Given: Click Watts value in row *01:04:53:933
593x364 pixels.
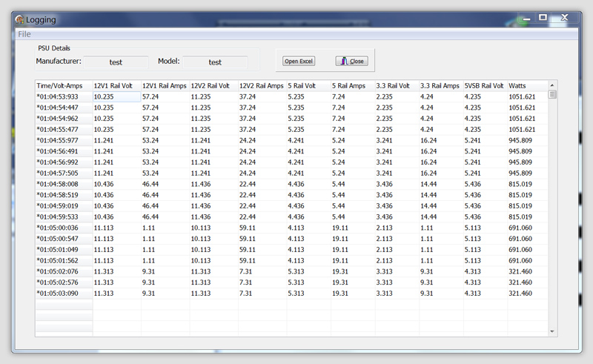Looking at the screenshot, I should [x=522, y=97].
